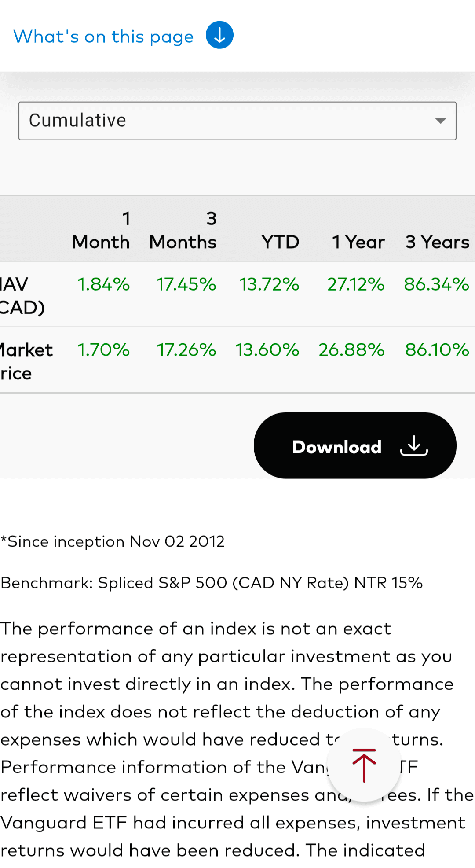
Task: Expand the Cumulative dropdown
Action: coord(237,121)
